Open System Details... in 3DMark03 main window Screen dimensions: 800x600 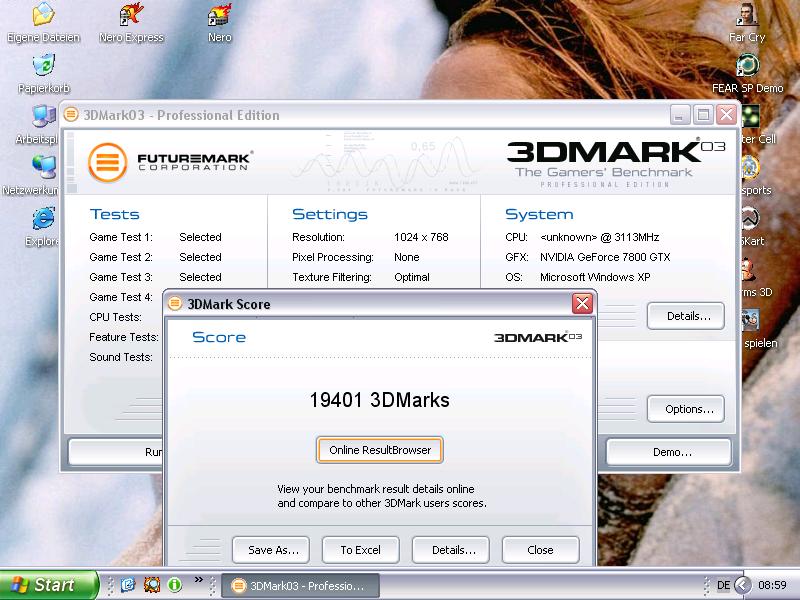pos(686,316)
